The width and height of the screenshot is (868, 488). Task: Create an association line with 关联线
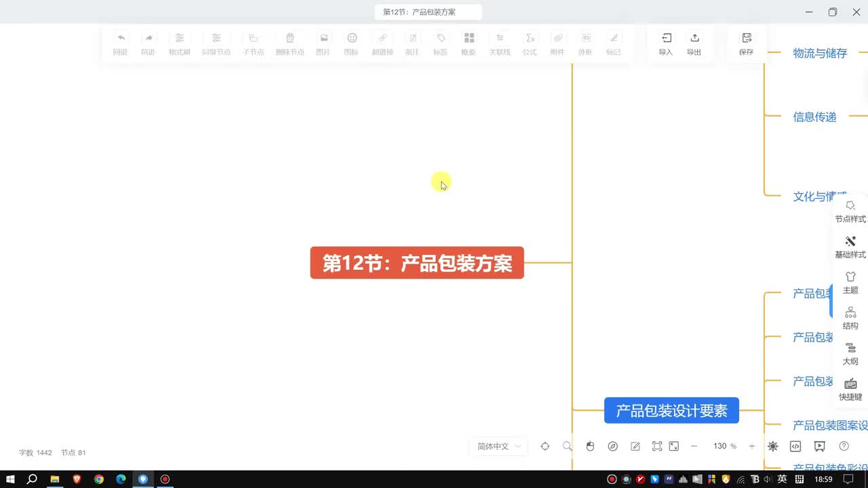[500, 44]
